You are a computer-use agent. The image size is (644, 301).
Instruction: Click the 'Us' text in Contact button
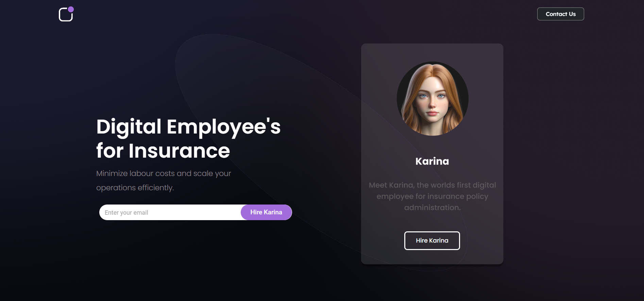pos(572,14)
